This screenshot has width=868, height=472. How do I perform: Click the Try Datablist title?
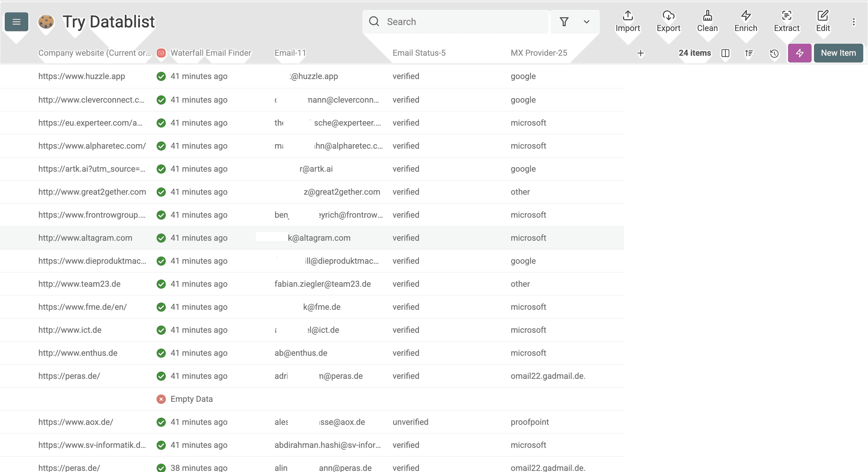[108, 22]
